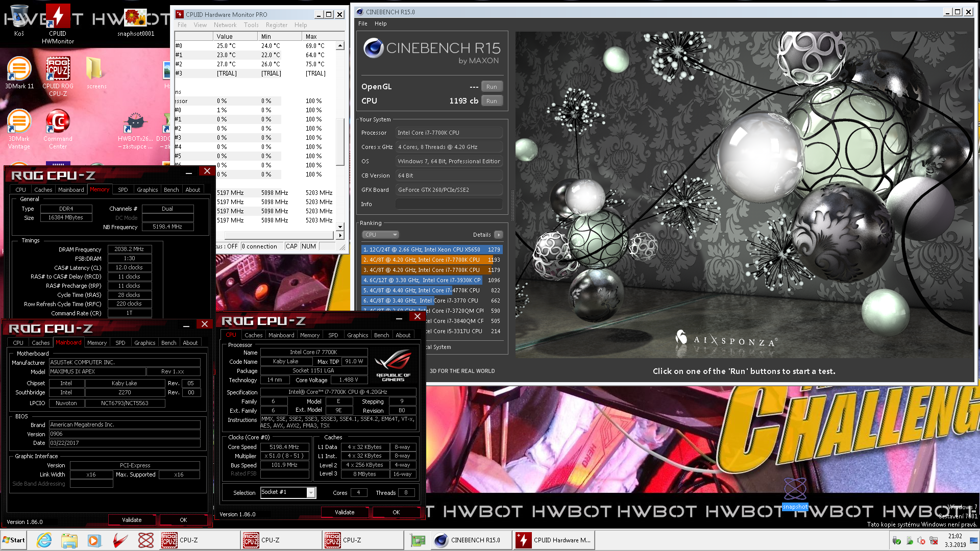Launch 3DMark 11 desktop shortcut

(x=19, y=73)
